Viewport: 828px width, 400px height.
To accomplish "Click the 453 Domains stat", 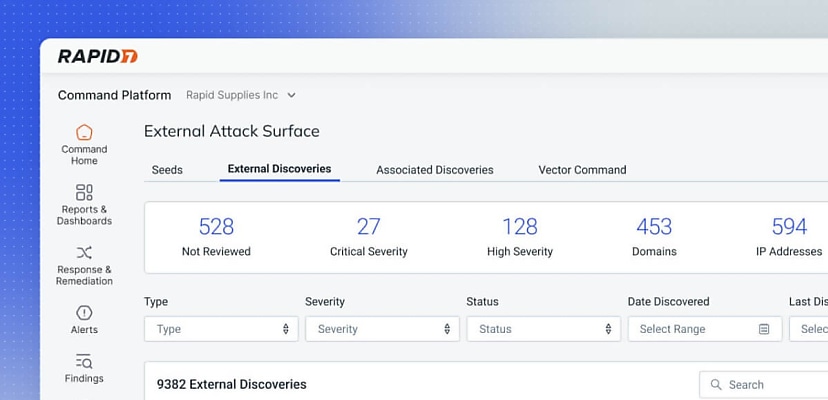I will tap(654, 237).
